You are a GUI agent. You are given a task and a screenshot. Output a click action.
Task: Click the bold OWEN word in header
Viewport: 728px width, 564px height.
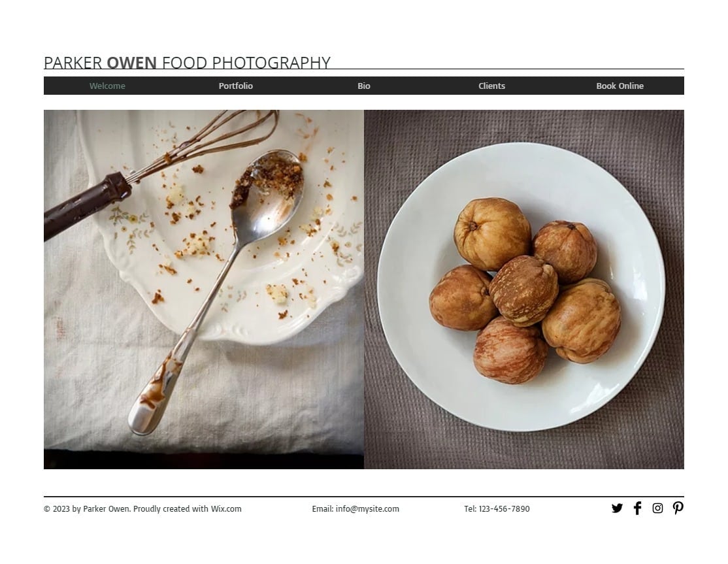(132, 63)
